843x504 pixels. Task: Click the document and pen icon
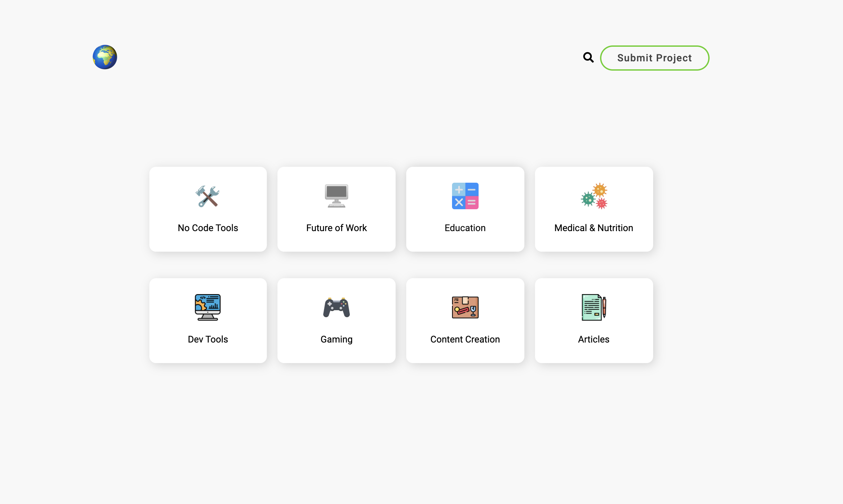point(593,307)
